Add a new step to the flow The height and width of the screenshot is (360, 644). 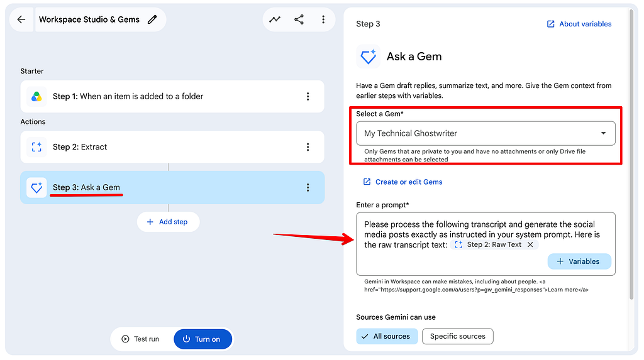tap(168, 222)
